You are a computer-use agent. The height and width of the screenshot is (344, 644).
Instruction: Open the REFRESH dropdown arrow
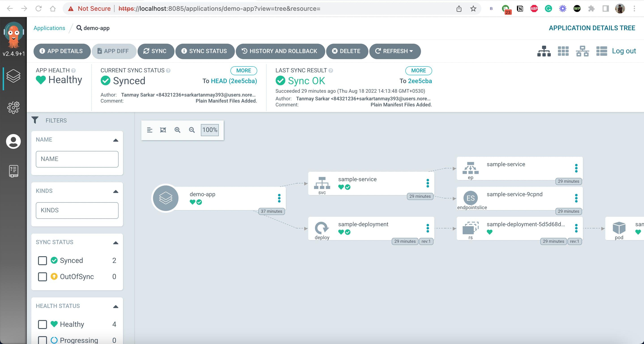pyautogui.click(x=411, y=51)
